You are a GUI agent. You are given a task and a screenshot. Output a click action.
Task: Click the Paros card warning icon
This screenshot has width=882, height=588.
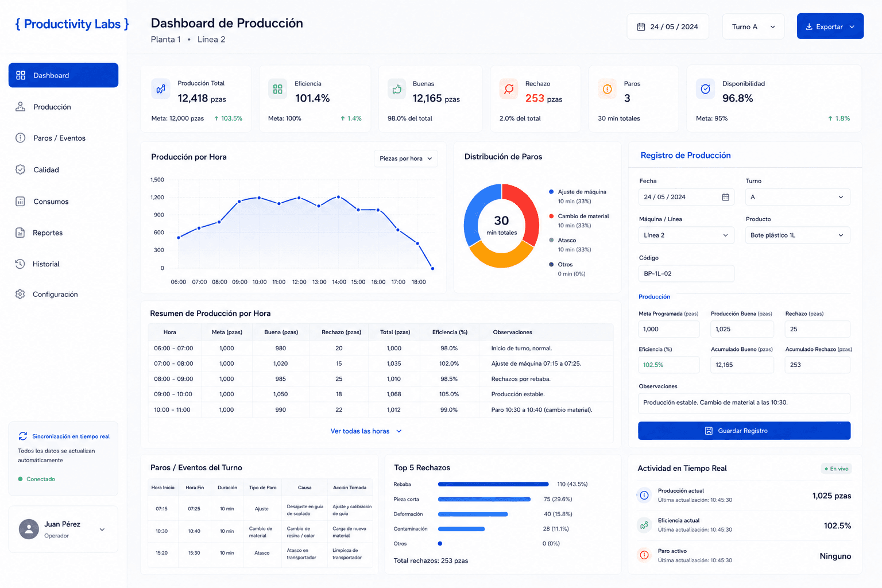coord(608,89)
